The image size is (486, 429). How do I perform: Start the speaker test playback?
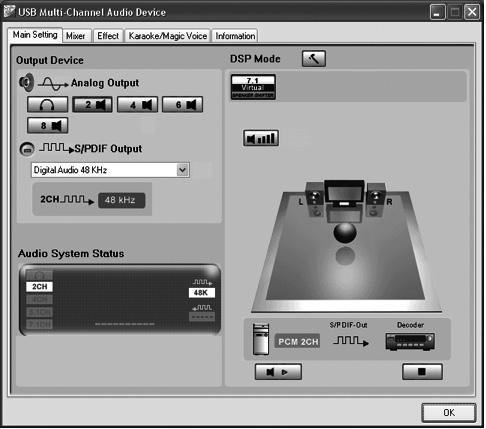(278, 372)
